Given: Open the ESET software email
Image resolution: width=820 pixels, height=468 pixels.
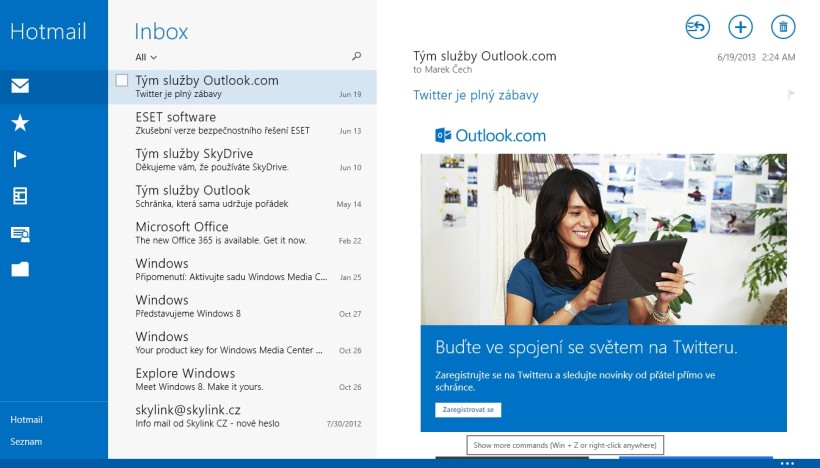Looking at the screenshot, I should (x=242, y=123).
